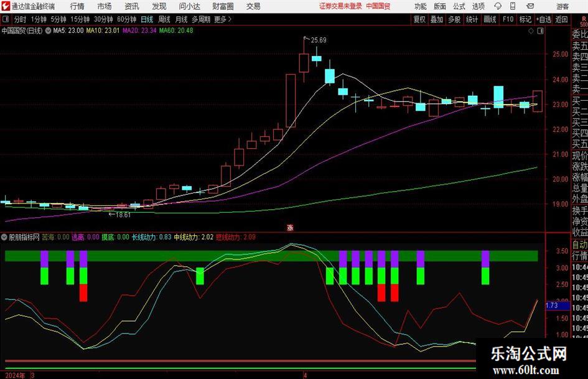
Task: Click the 证券交易未登录 login link
Action: coord(340,6)
